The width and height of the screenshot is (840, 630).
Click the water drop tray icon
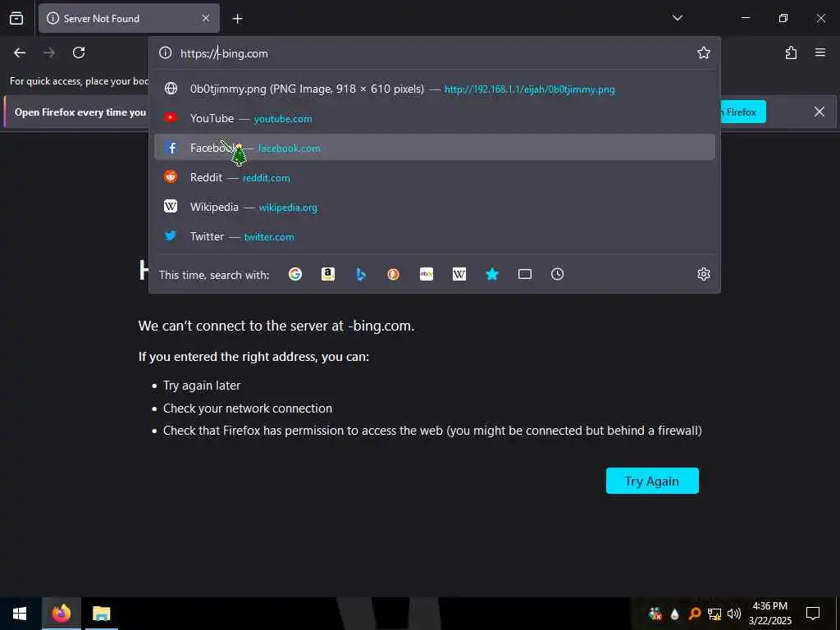(x=675, y=614)
